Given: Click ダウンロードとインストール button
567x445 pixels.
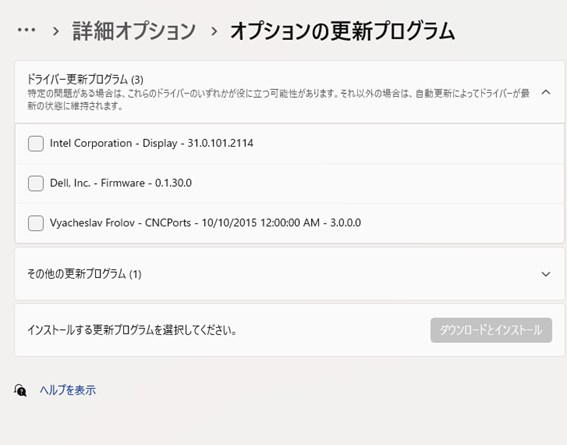Looking at the screenshot, I should (491, 330).
